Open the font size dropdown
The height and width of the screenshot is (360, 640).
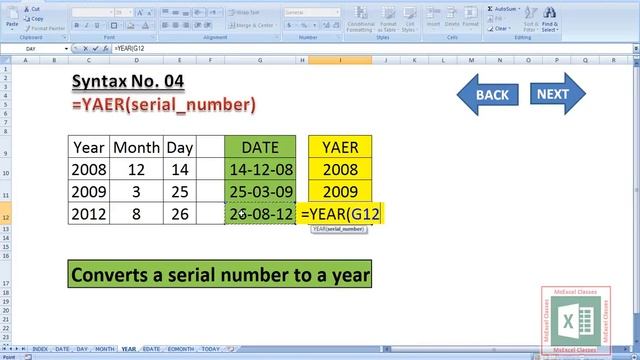(130, 13)
